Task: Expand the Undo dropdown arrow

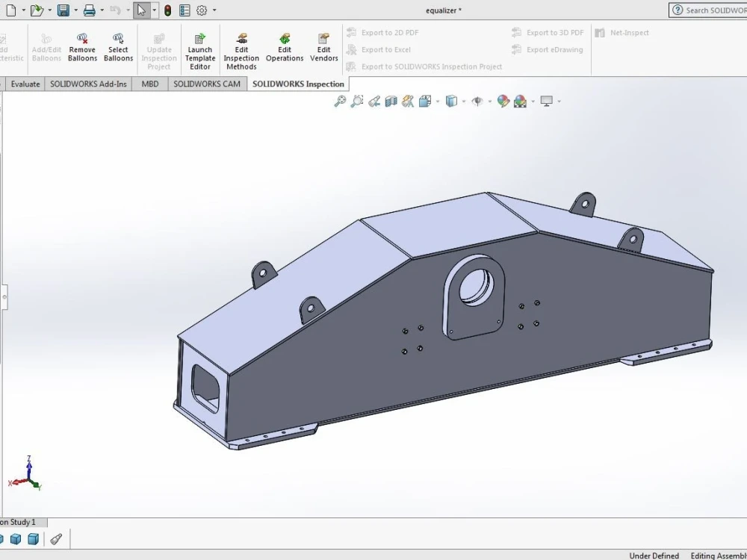Action: point(127,10)
